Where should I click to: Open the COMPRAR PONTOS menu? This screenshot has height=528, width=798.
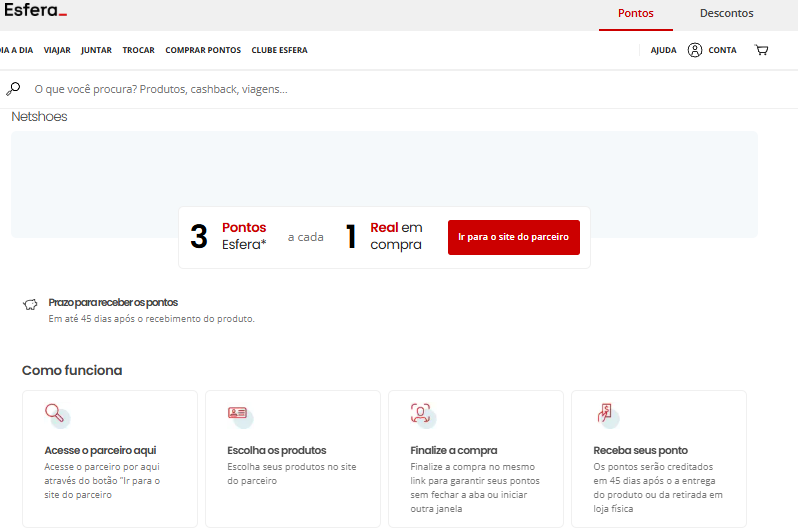click(203, 50)
